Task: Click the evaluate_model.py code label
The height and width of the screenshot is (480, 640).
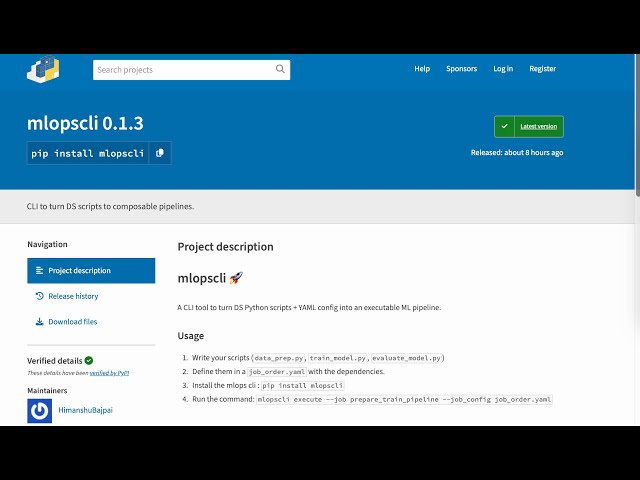Action: [407, 358]
